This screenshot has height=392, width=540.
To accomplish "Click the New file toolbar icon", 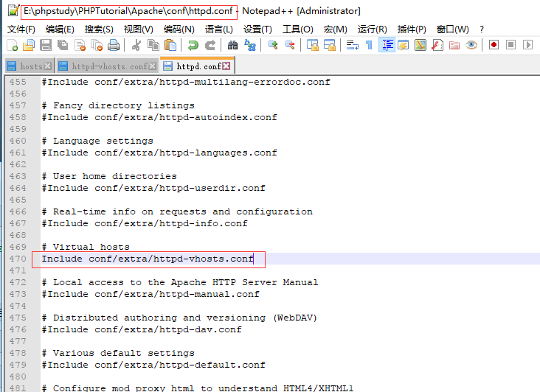I will tap(13, 45).
